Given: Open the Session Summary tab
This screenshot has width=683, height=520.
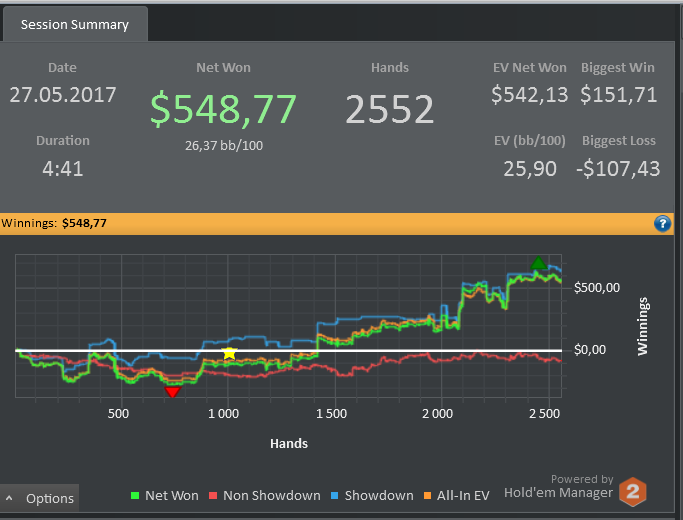Looking at the screenshot, I should pyautogui.click(x=75, y=24).
